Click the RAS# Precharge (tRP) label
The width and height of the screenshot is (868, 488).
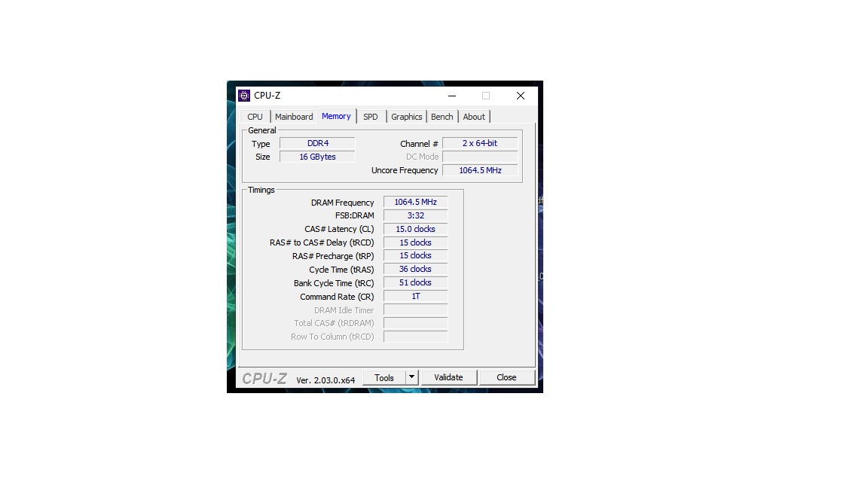[x=333, y=256]
